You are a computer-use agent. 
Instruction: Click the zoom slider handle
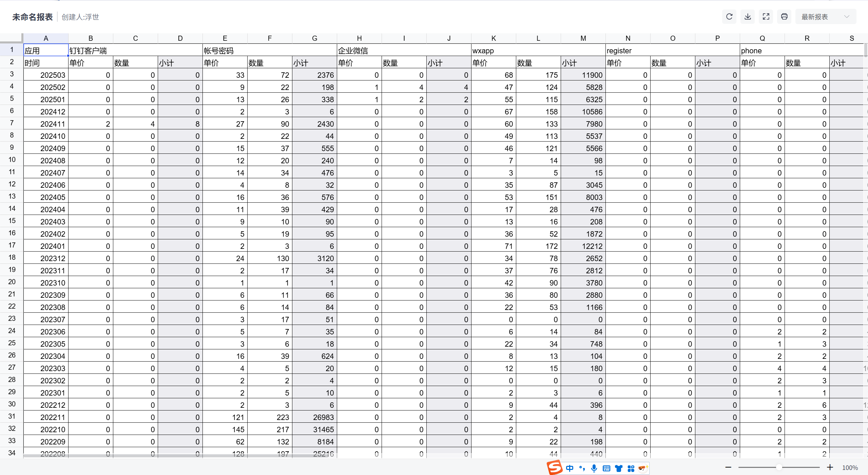779,468
